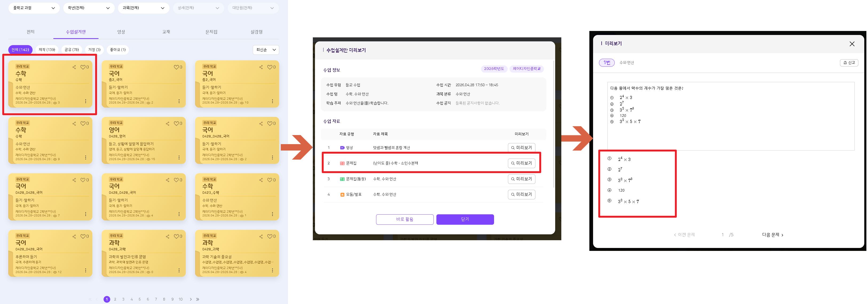This screenshot has width=868, height=304.
Task: Click 다음 문제 to go next
Action: (772, 235)
